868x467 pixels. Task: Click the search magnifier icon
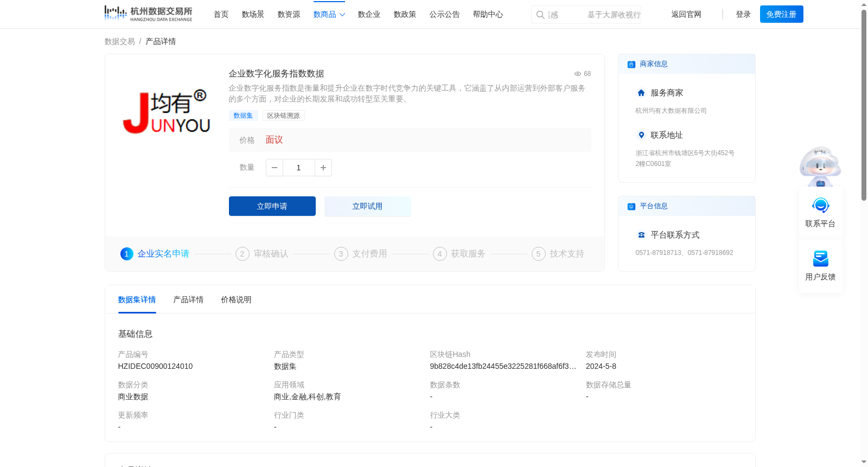point(540,15)
